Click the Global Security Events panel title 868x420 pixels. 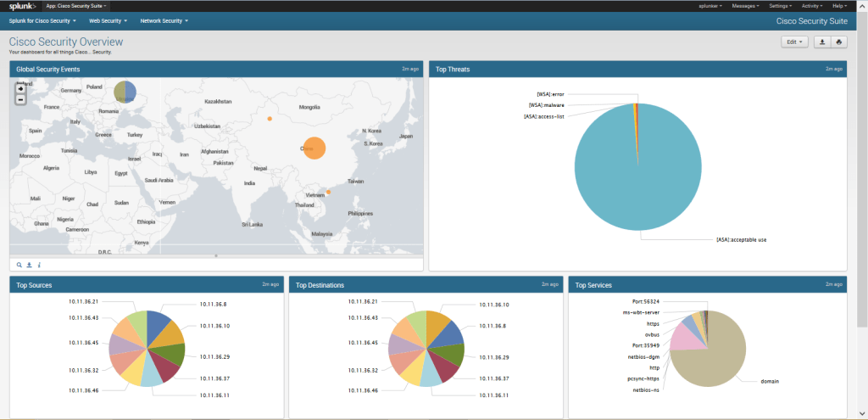[x=47, y=70]
